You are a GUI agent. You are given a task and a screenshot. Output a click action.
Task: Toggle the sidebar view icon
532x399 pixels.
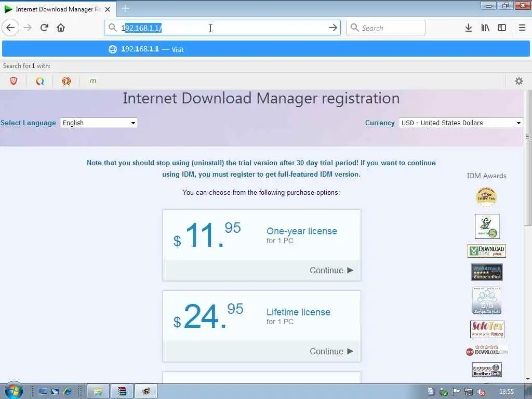(x=502, y=28)
